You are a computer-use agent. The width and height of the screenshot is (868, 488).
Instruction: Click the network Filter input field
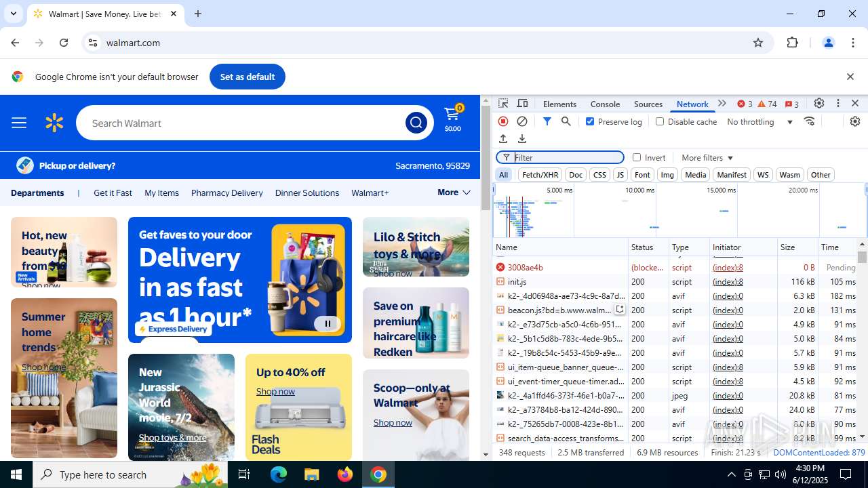[560, 157]
